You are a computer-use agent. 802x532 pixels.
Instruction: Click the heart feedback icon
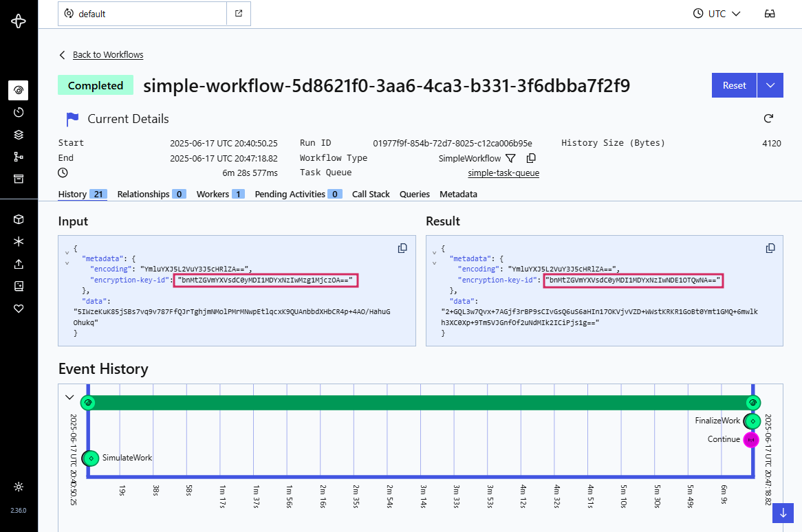19,309
